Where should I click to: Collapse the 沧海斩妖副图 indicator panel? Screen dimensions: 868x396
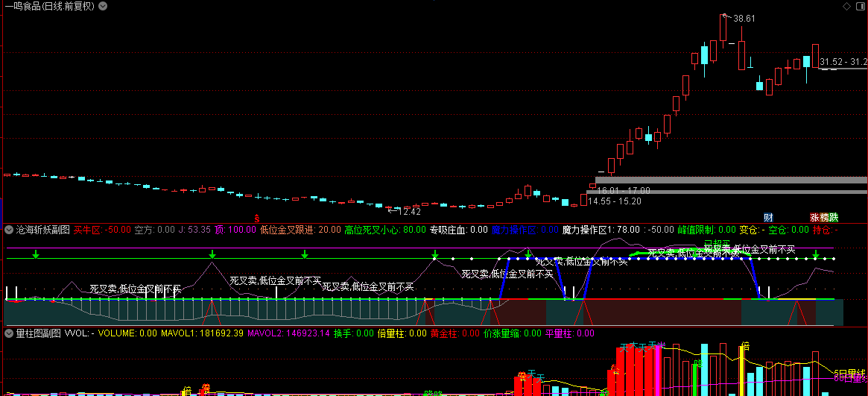(x=9, y=229)
